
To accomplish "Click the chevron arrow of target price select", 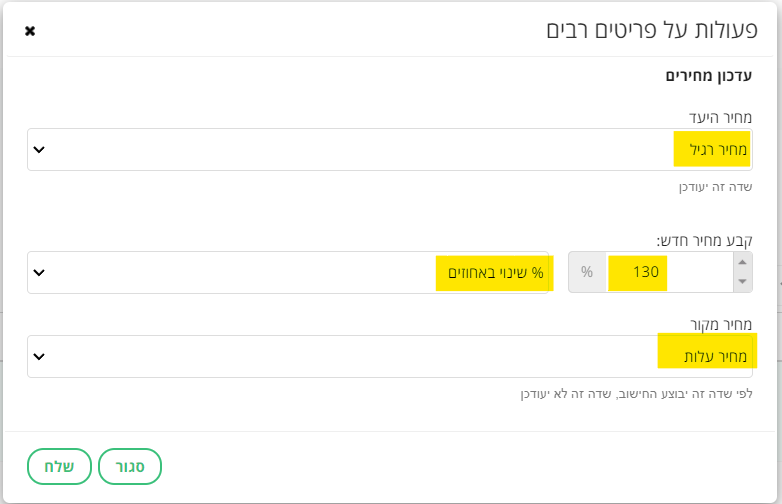I will point(39,150).
